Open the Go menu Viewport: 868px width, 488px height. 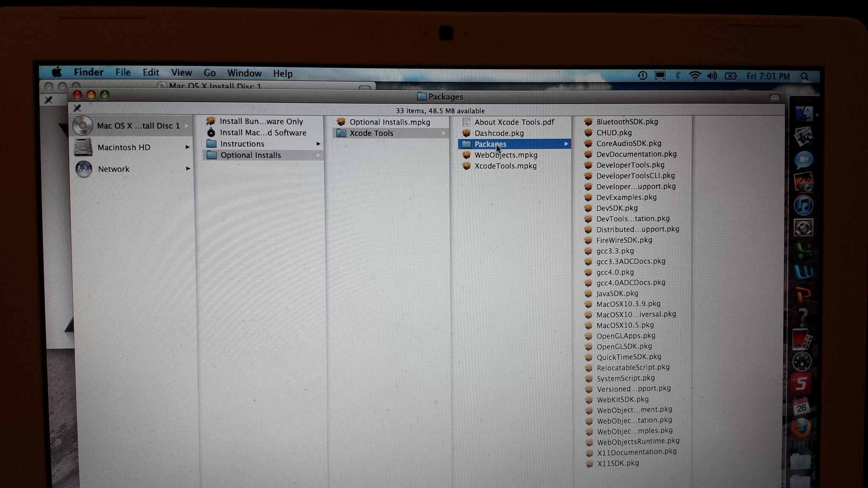pyautogui.click(x=209, y=73)
